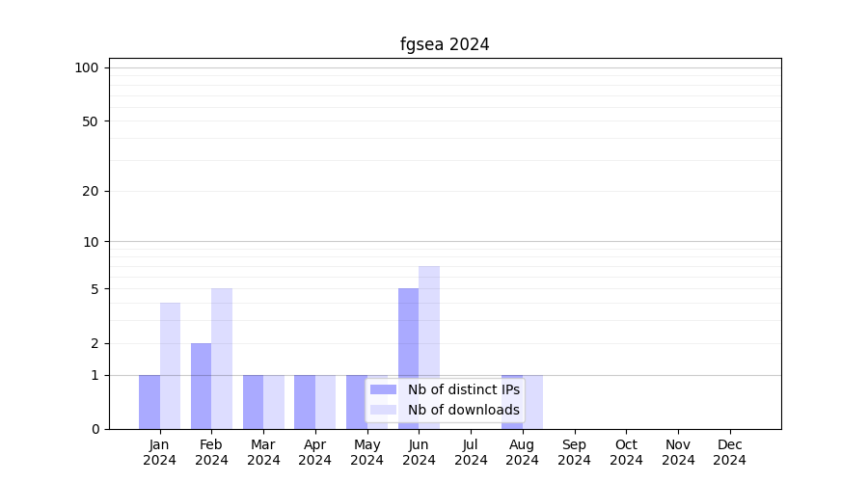Pick the April downloads bar
Image resolution: width=868 pixels, height=482 pixels.
click(325, 402)
